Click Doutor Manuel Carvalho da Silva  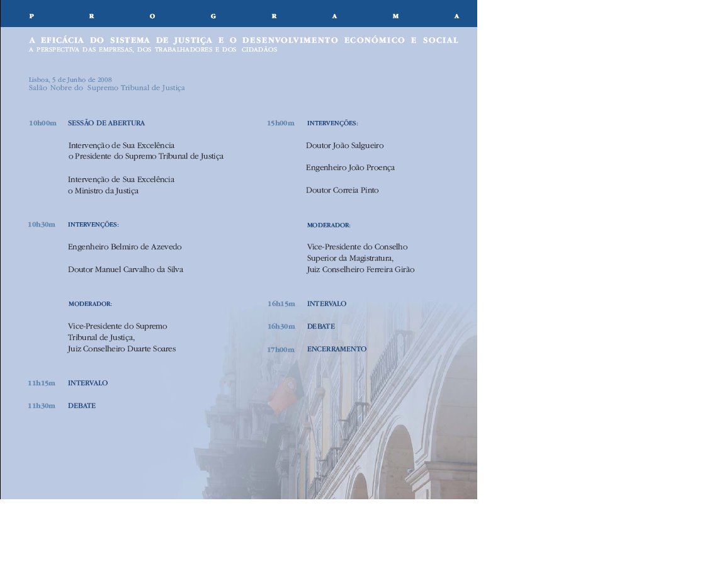click(125, 269)
